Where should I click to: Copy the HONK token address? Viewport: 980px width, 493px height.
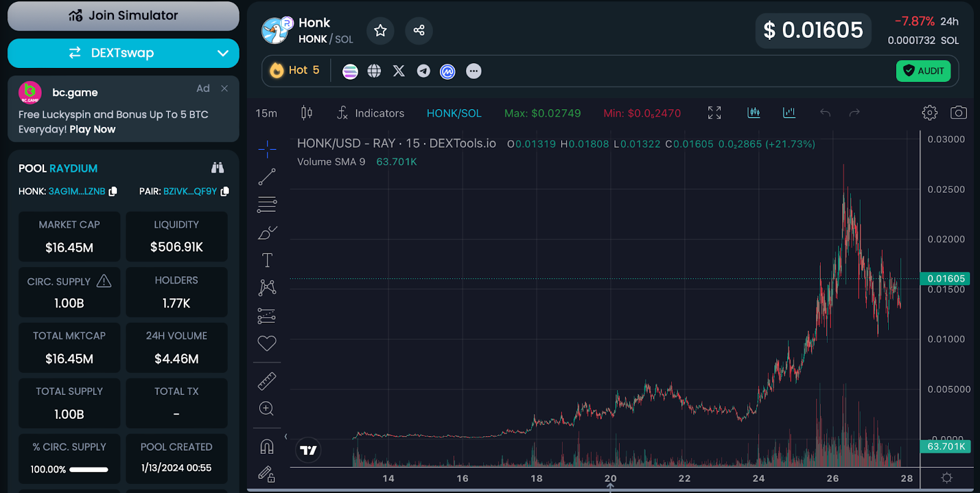point(113,192)
